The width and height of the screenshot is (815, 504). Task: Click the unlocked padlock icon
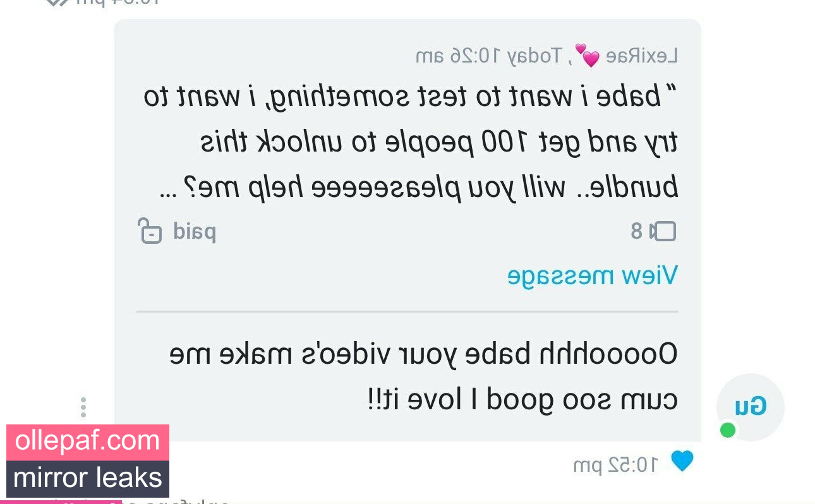tap(150, 231)
